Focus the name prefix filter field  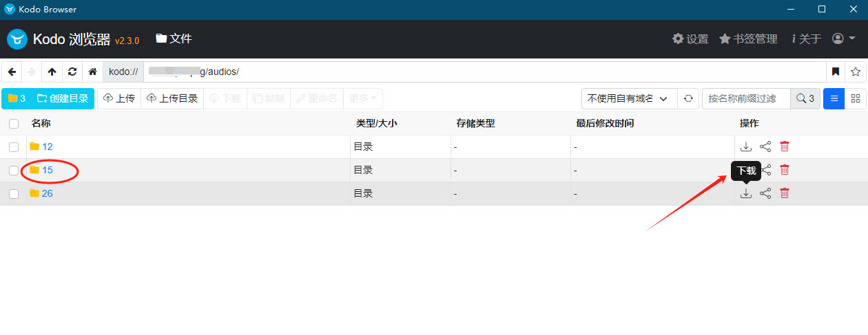click(x=746, y=98)
